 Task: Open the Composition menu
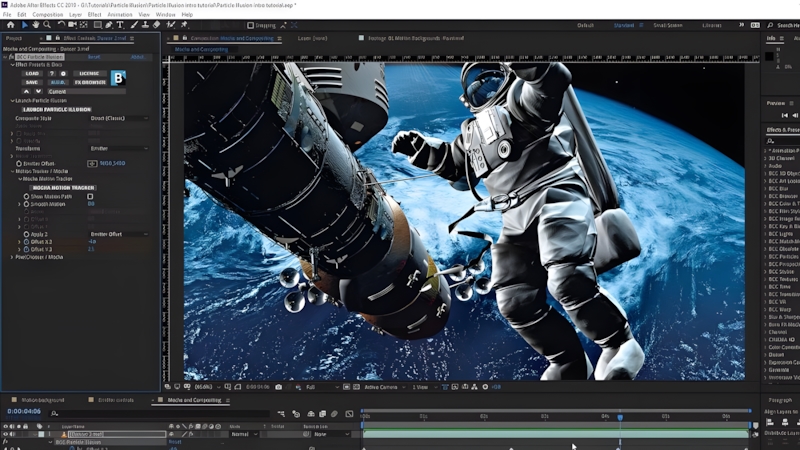47,15
